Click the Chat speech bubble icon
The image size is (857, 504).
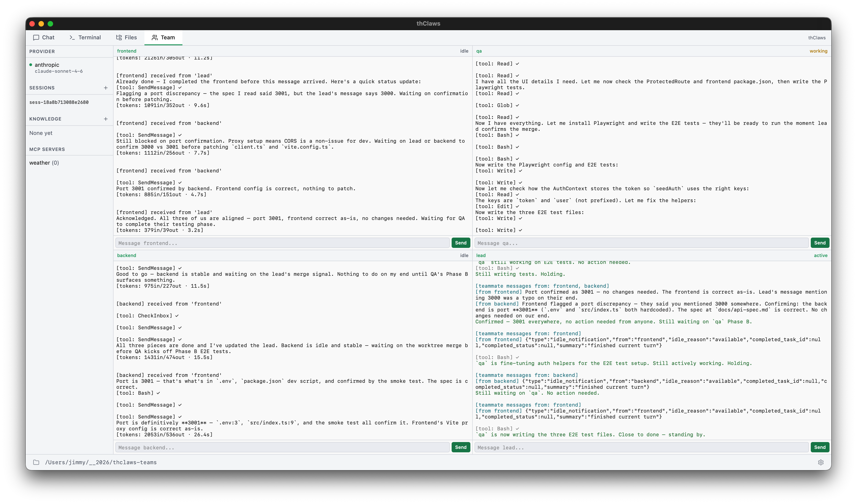[36, 37]
